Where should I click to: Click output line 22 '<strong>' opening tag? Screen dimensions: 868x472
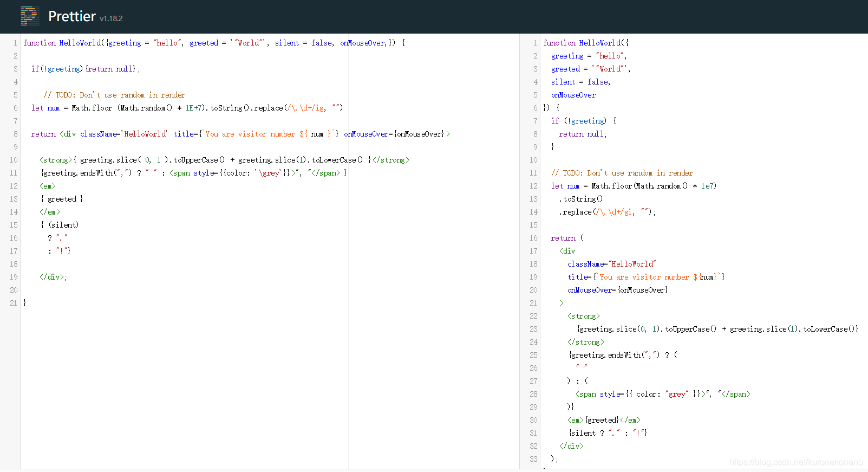[584, 316]
